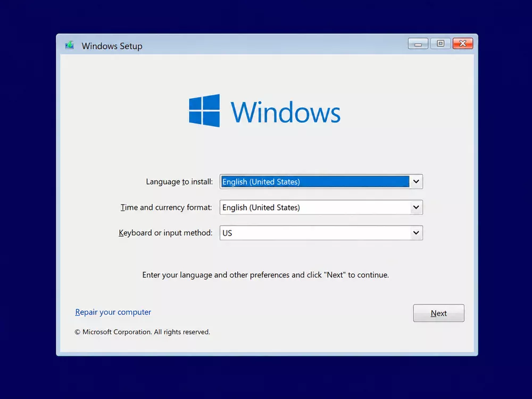
Task: Click the blue Windows logo
Action: click(x=204, y=111)
